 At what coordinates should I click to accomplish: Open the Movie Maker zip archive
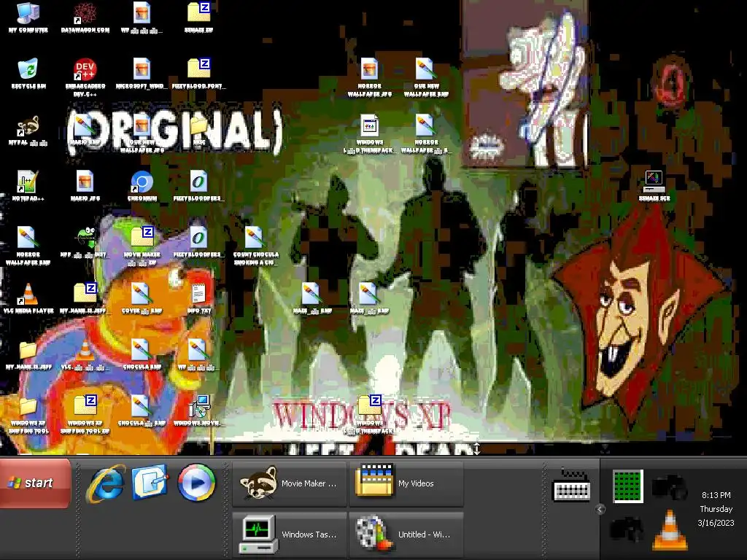pyautogui.click(x=142, y=246)
